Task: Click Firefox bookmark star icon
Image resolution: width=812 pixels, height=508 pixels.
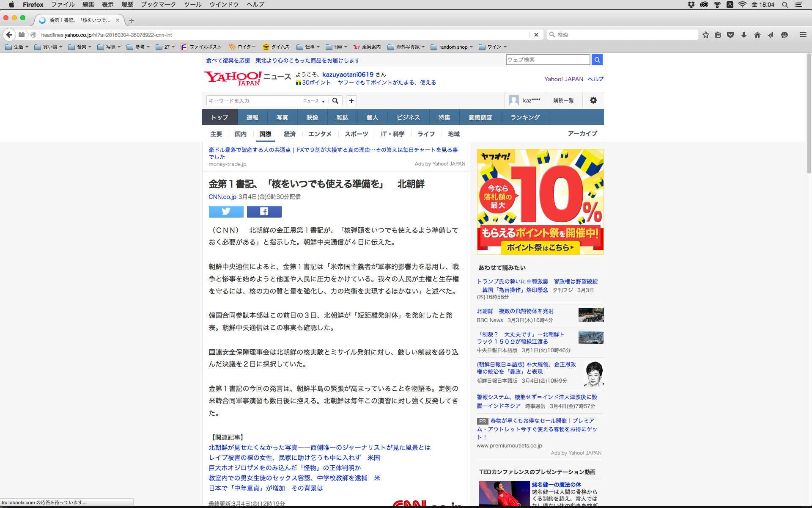Action: point(705,35)
